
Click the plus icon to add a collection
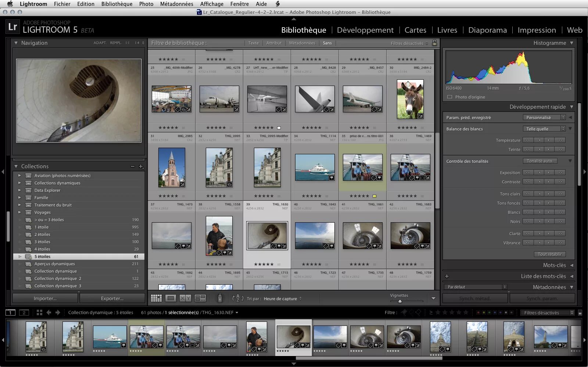click(141, 166)
